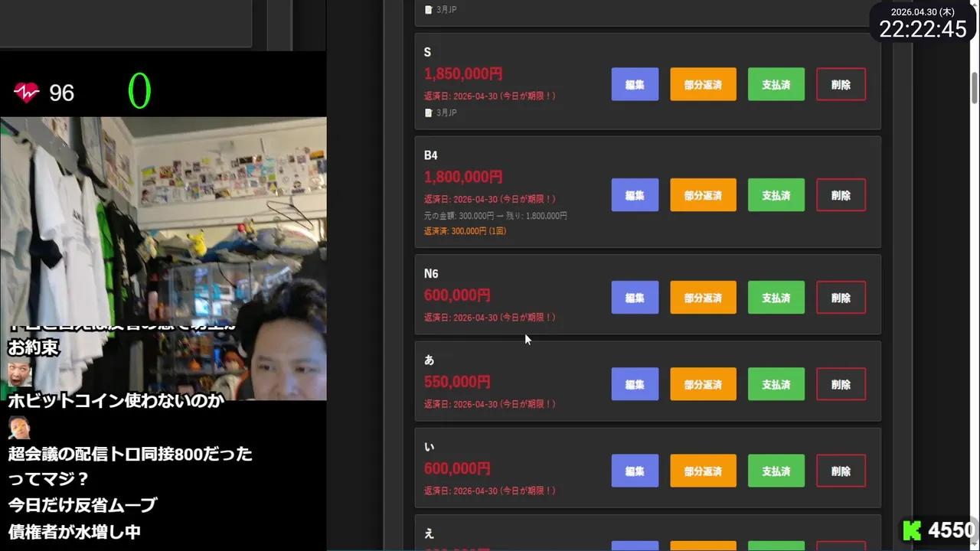980x551 pixels.
Task: Click the creditor name S
Action: 427,52
